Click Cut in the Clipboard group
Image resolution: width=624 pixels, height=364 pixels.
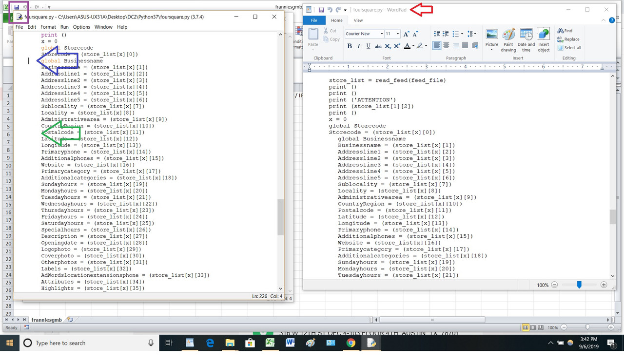point(330,31)
